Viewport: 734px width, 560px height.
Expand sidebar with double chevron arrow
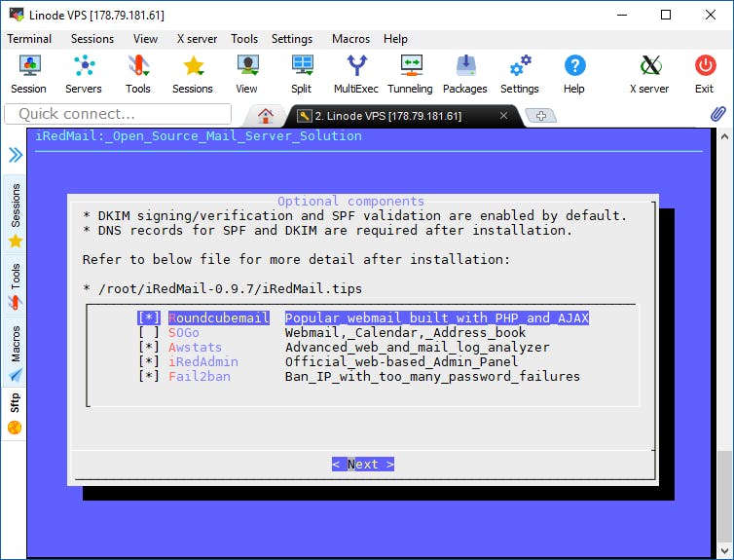(x=15, y=155)
